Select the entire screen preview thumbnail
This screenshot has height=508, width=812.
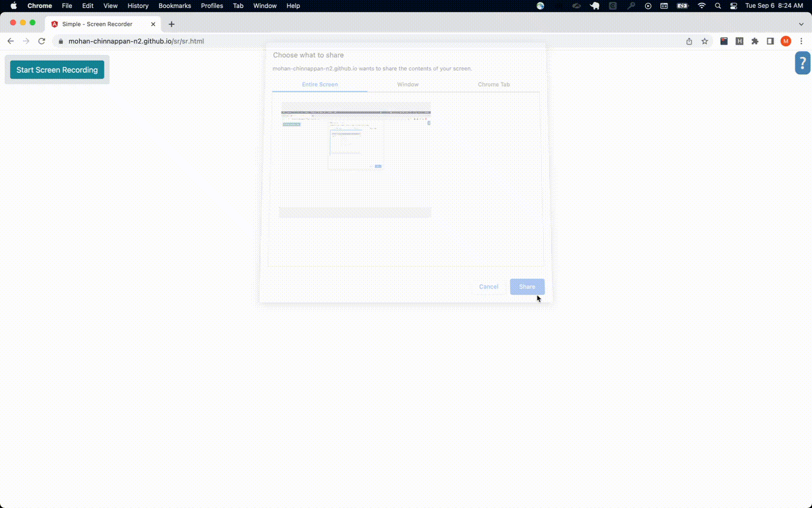tap(355, 160)
